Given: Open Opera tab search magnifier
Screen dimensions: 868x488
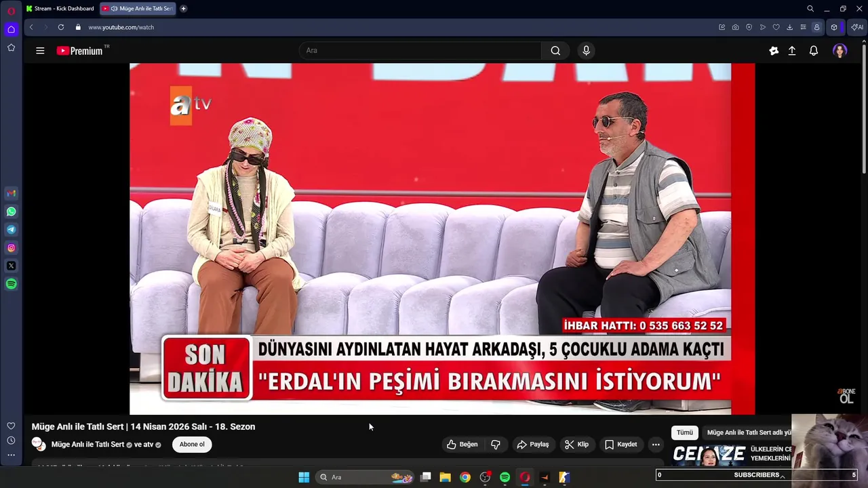Looking at the screenshot, I should [810, 9].
